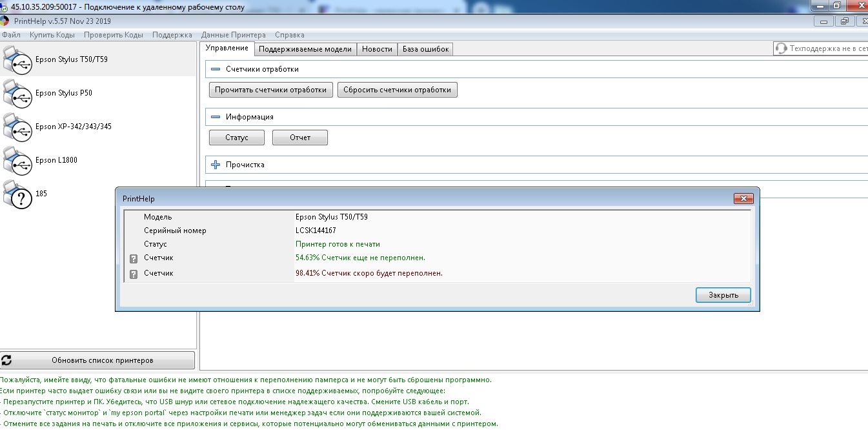This screenshot has width=868, height=430.
Task: Click serial number LCSK144167 value
Action: pyautogui.click(x=316, y=230)
